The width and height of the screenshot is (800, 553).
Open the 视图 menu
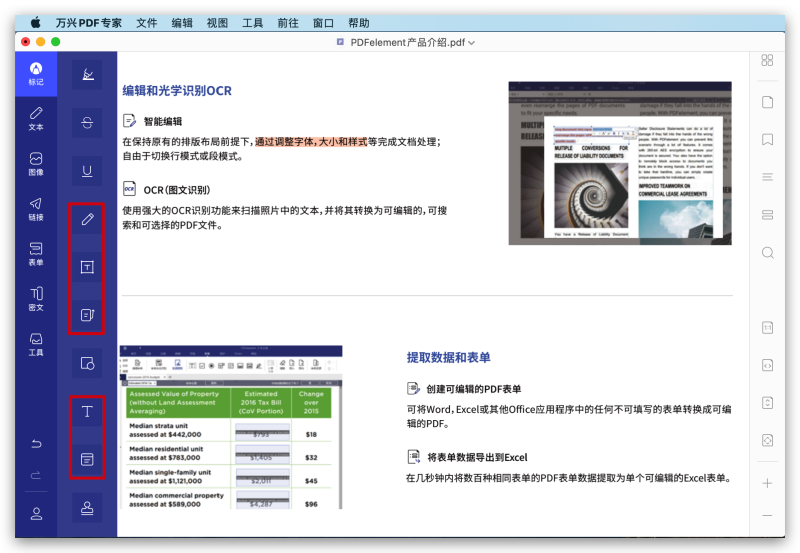click(217, 23)
